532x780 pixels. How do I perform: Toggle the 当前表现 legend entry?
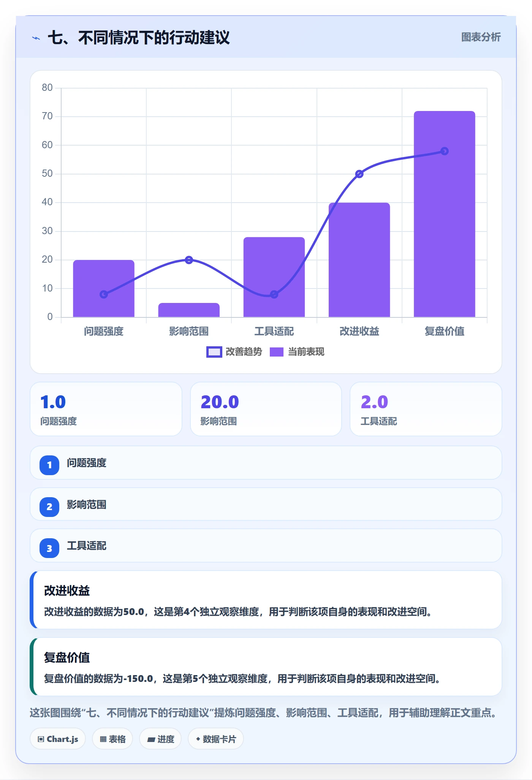pyautogui.click(x=297, y=352)
